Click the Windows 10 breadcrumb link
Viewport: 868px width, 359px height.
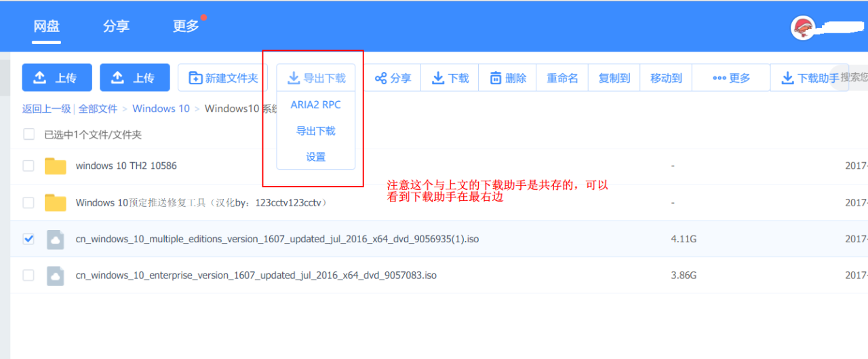(x=161, y=109)
